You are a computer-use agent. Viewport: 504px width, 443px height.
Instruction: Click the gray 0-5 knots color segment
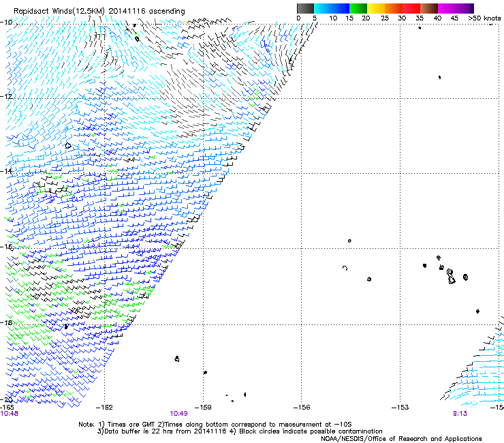click(x=305, y=8)
